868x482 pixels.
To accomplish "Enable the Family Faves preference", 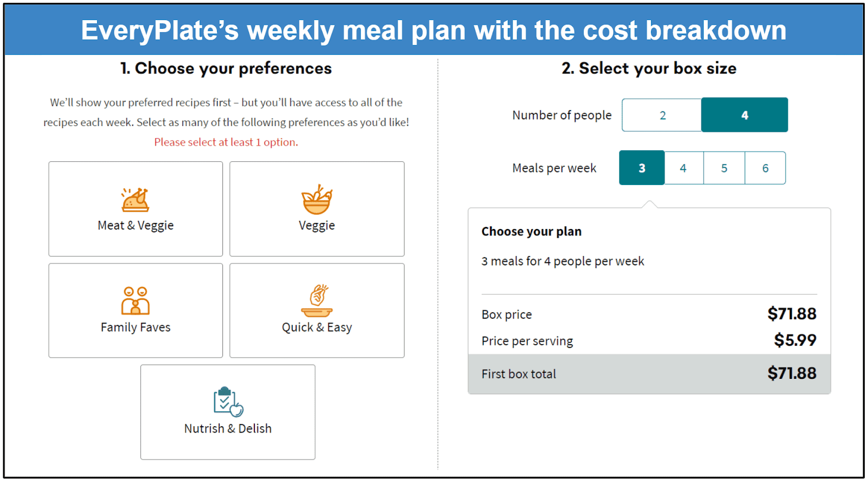I will 136,310.
